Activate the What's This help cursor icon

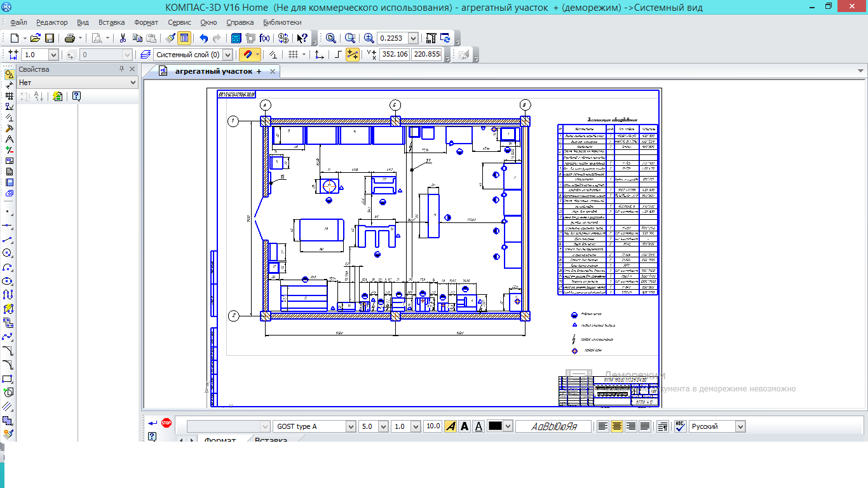(x=302, y=38)
